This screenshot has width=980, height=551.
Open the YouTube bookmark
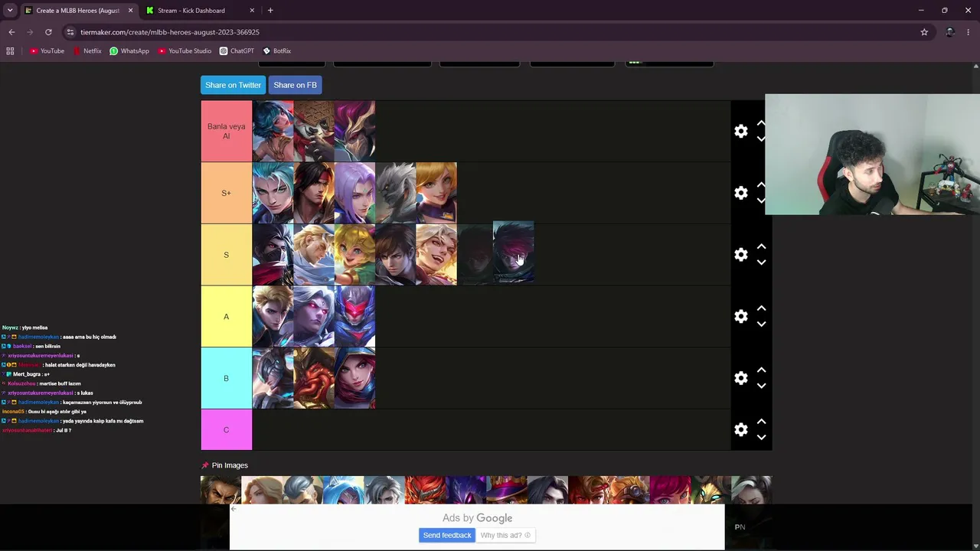[47, 51]
